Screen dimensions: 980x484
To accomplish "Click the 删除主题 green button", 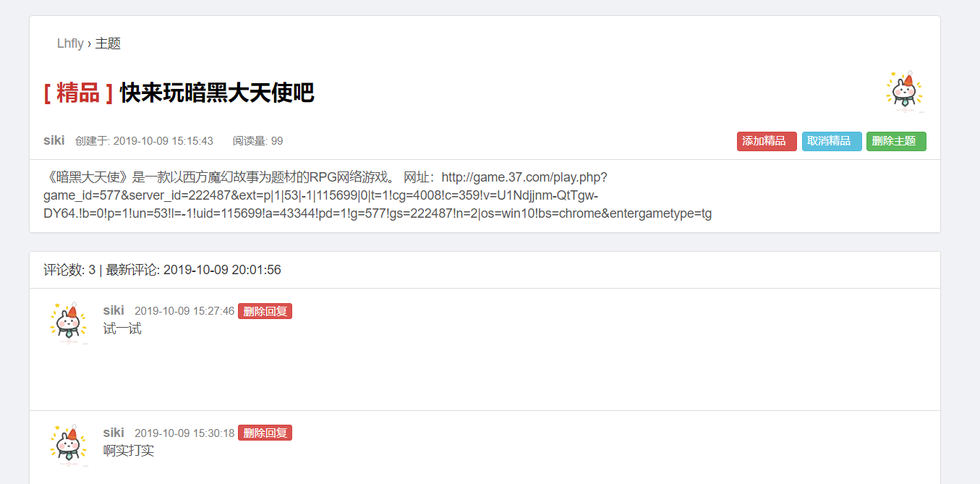I will 896,141.
